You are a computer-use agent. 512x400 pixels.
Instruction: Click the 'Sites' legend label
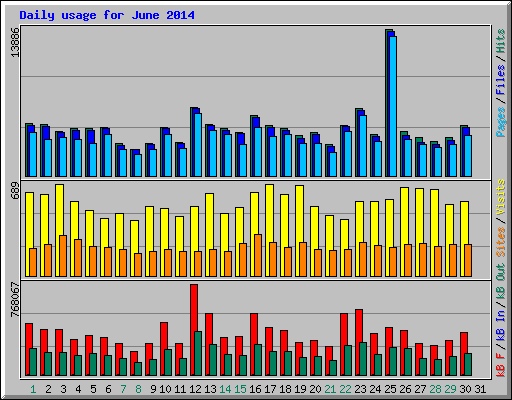click(500, 242)
